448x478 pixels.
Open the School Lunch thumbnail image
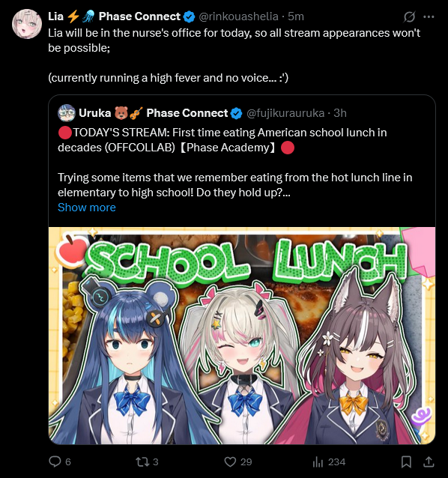242,336
